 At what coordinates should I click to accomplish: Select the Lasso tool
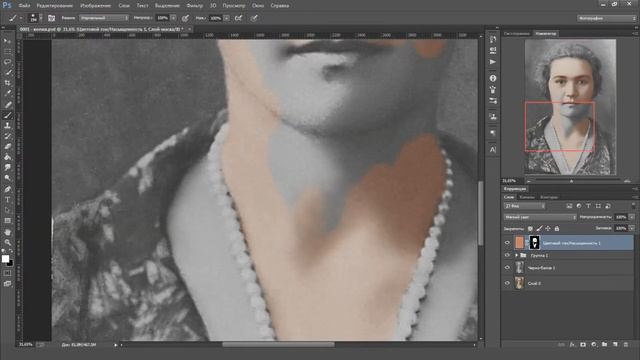pyautogui.click(x=7, y=62)
